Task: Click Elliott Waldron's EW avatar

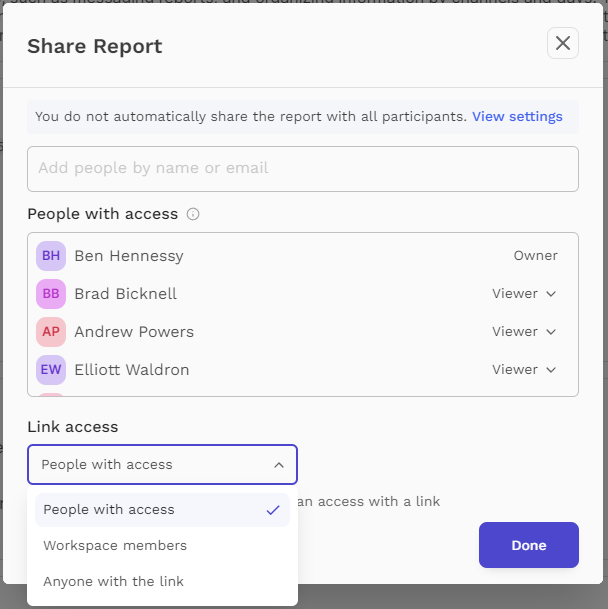Action: click(51, 370)
